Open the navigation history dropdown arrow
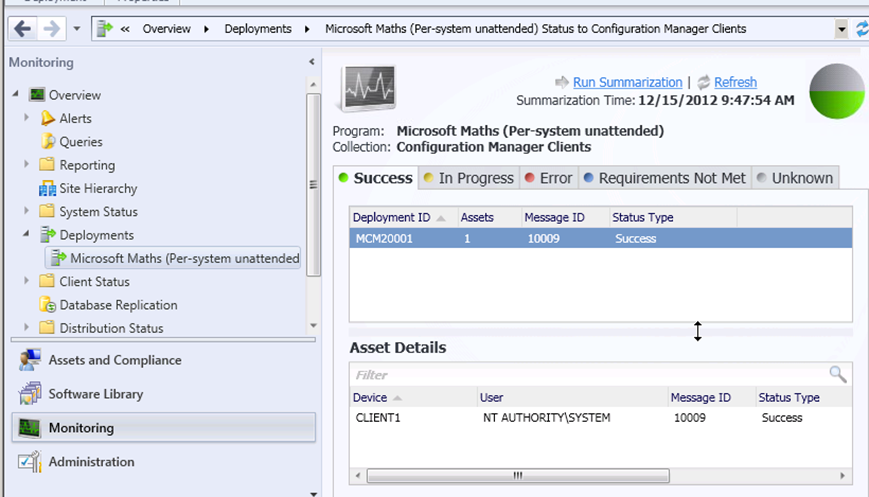869x497 pixels. [x=77, y=29]
